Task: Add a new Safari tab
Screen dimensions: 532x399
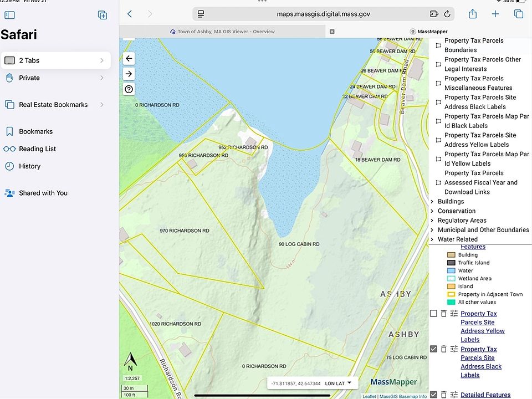Action: pyautogui.click(x=495, y=14)
